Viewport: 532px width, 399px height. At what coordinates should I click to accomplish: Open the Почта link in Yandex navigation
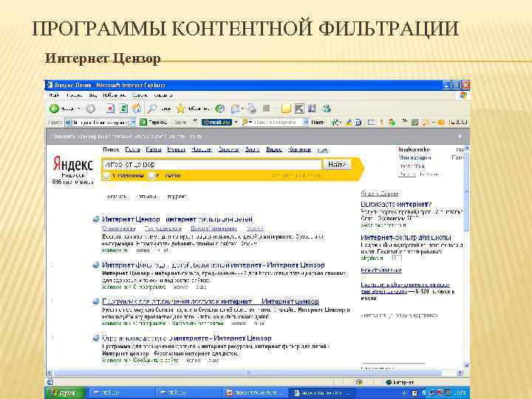pyautogui.click(x=133, y=149)
